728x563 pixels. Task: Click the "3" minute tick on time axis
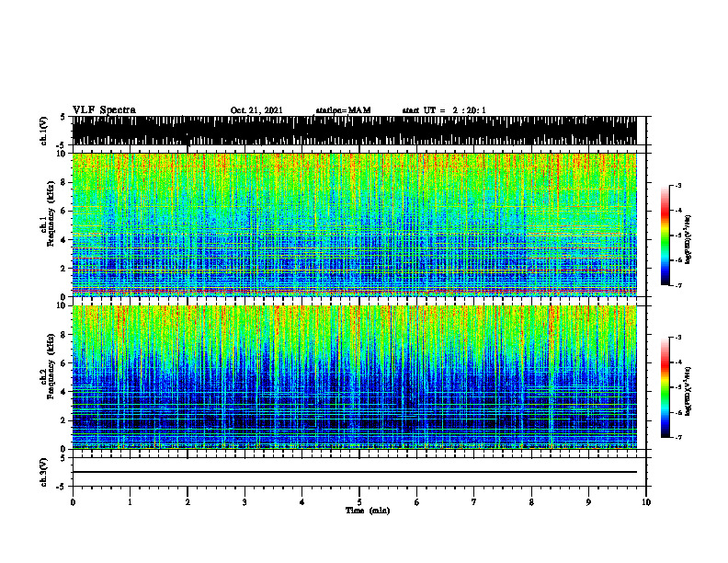tap(245, 502)
